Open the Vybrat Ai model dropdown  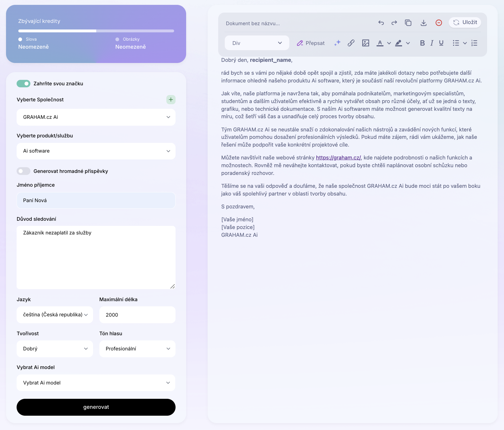click(x=96, y=383)
